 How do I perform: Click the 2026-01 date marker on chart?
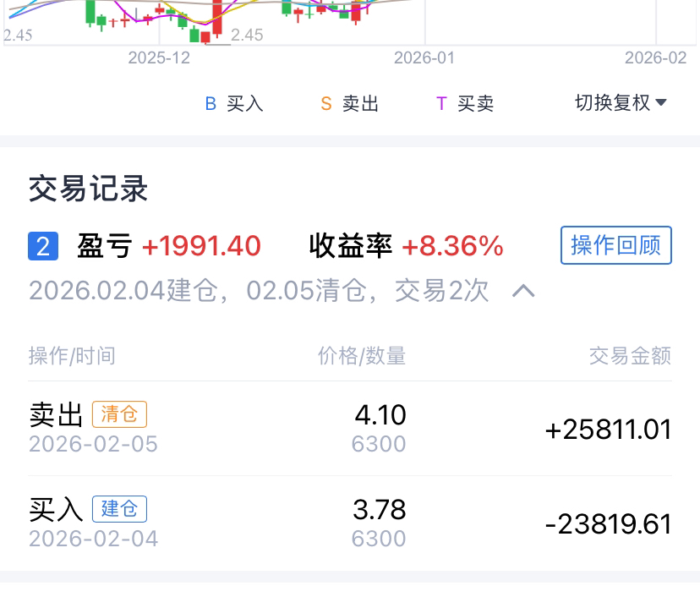click(424, 58)
